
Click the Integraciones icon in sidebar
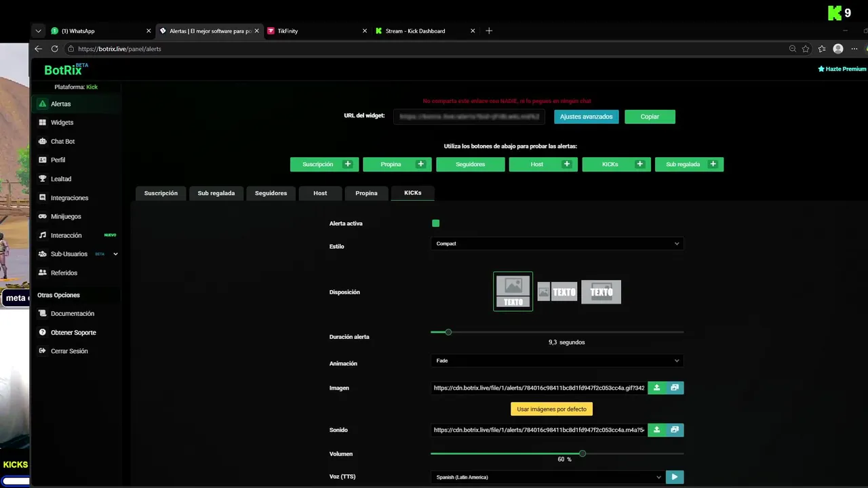pyautogui.click(x=43, y=198)
